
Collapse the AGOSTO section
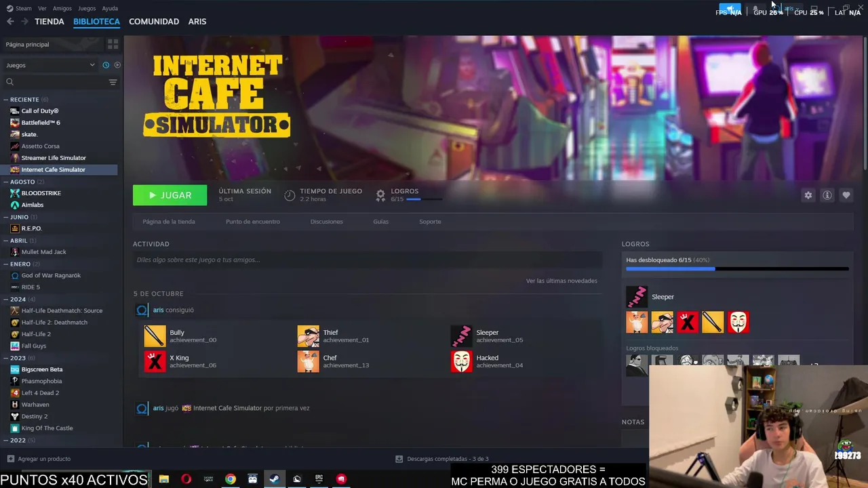(x=6, y=182)
